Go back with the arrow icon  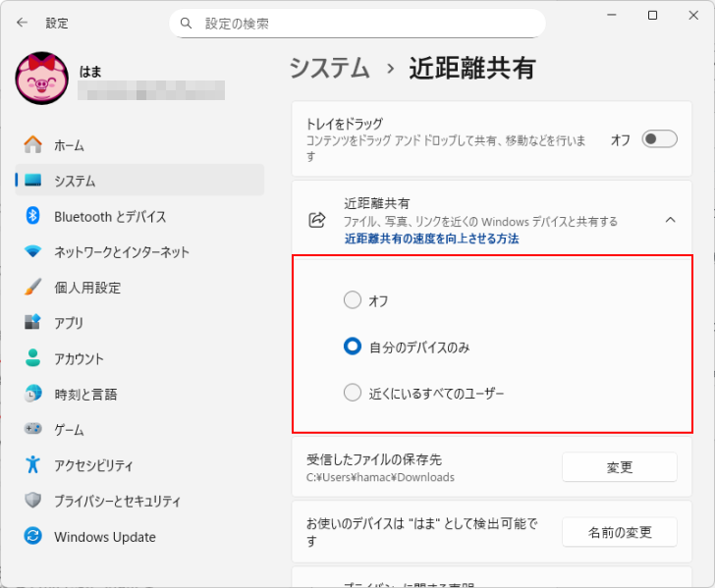tap(22, 23)
